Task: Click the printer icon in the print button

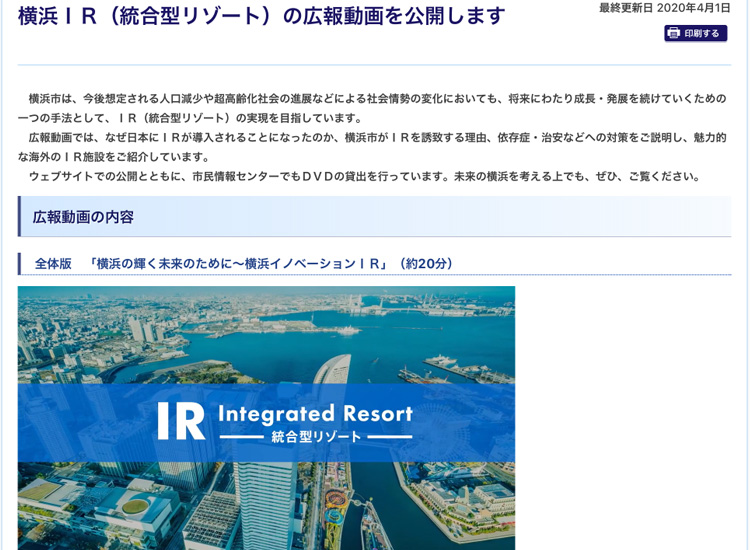Action: coord(674,34)
